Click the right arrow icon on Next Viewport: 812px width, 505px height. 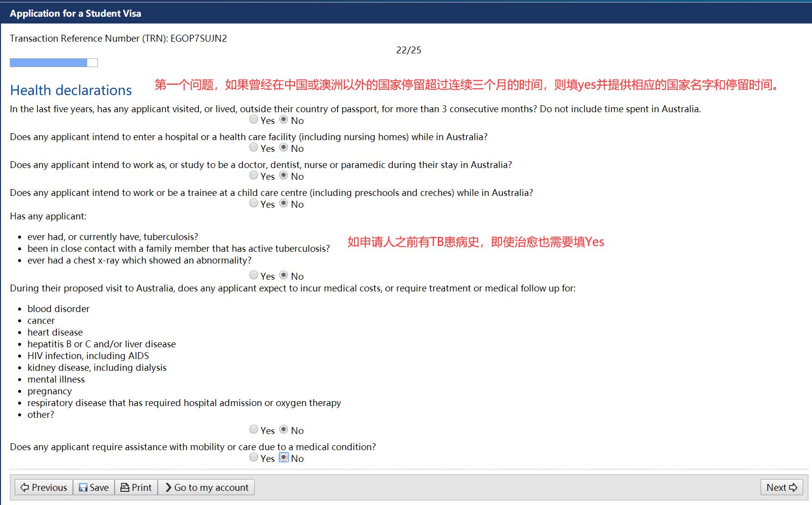pos(793,487)
